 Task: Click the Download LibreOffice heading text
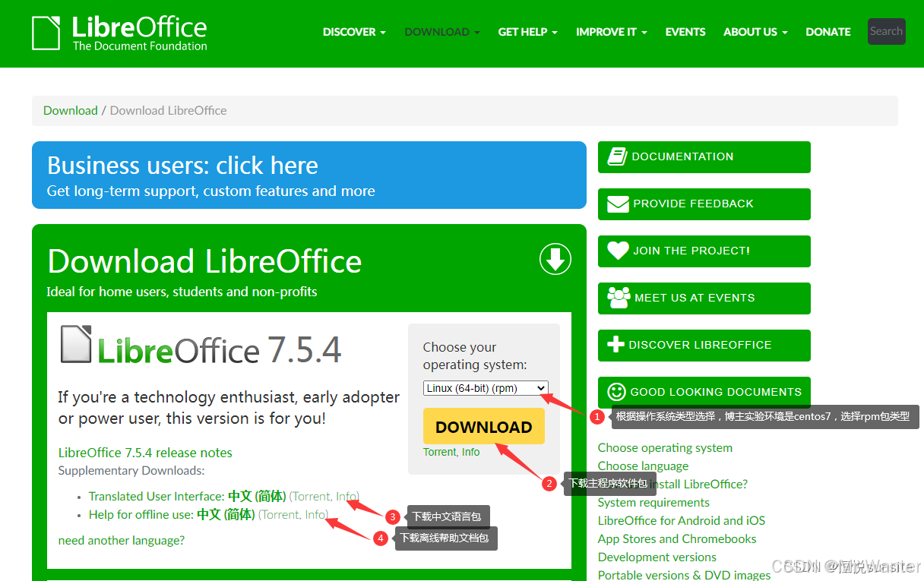pyautogui.click(x=204, y=261)
